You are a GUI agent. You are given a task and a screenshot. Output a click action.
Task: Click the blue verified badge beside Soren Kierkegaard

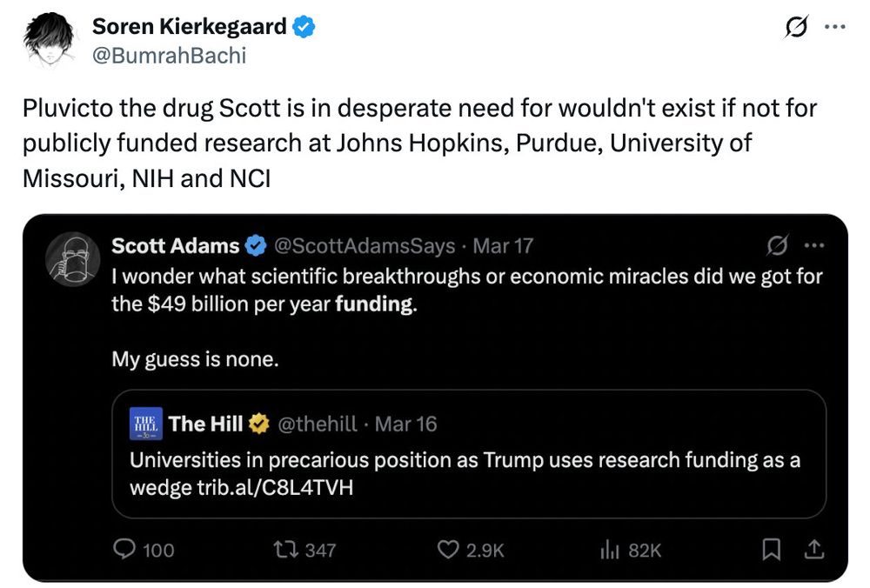tap(305, 26)
